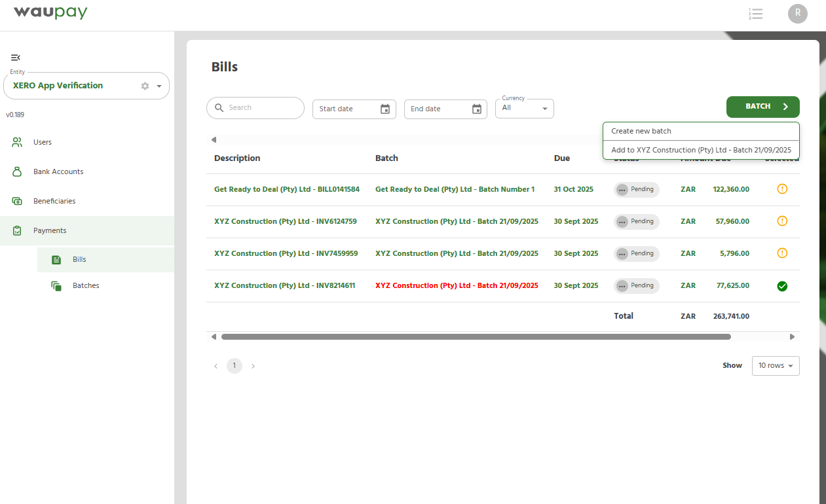
Task: Click the Due column header
Action: point(562,158)
